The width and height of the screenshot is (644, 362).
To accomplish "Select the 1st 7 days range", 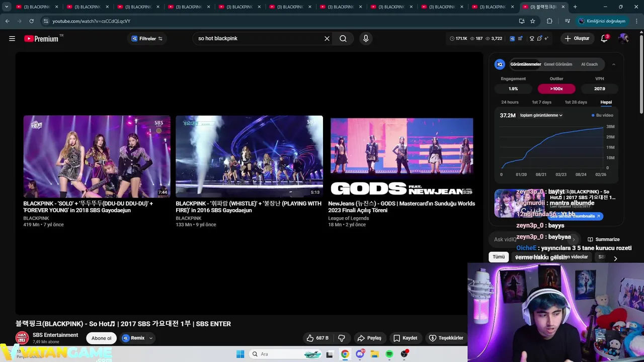I will point(541,102).
